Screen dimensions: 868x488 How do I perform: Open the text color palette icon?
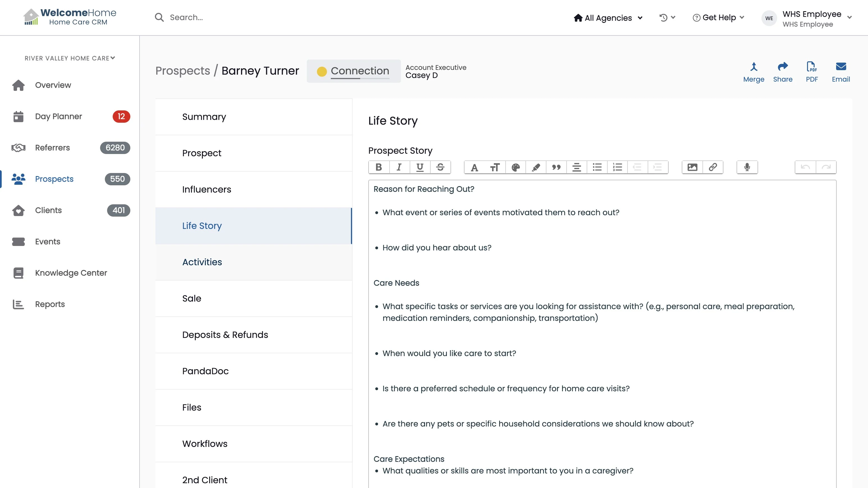tap(516, 167)
